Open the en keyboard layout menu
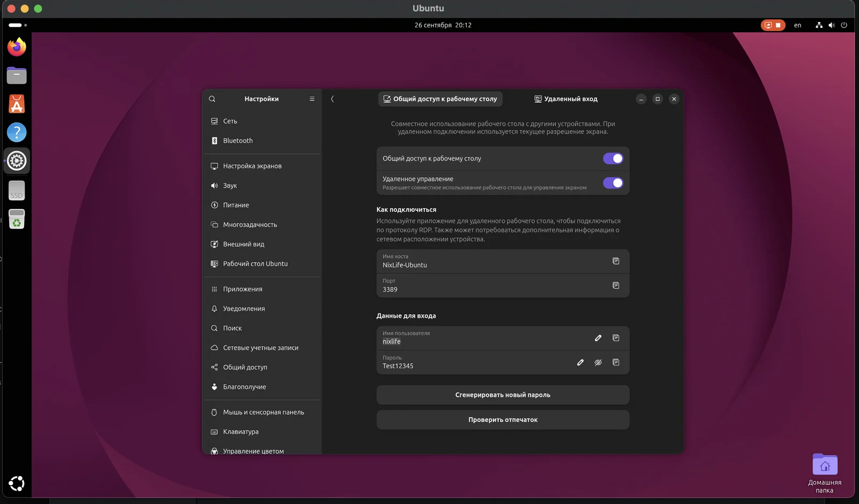Image resolution: width=859 pixels, height=504 pixels. click(798, 25)
